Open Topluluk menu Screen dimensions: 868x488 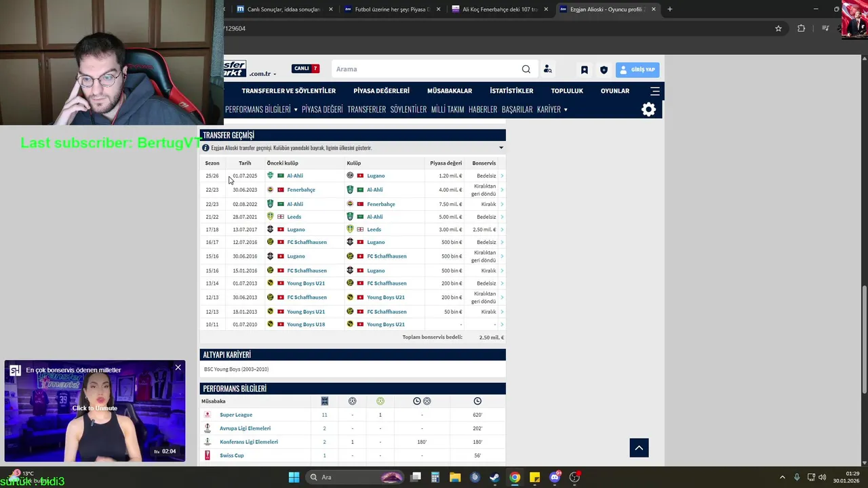click(567, 91)
